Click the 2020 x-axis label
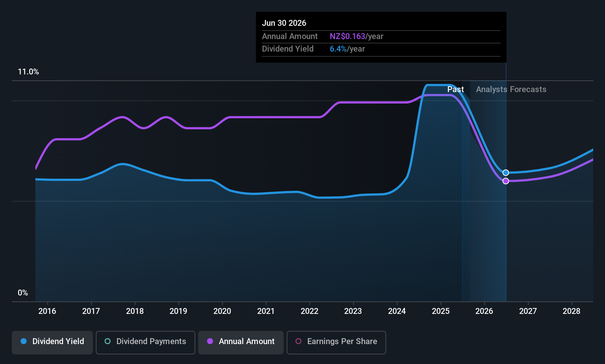The width and height of the screenshot is (605, 364). pos(222,311)
